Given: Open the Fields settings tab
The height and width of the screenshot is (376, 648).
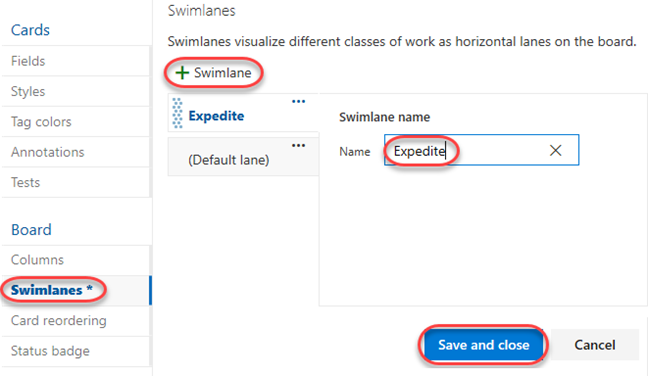Looking at the screenshot, I should click(x=76, y=61).
